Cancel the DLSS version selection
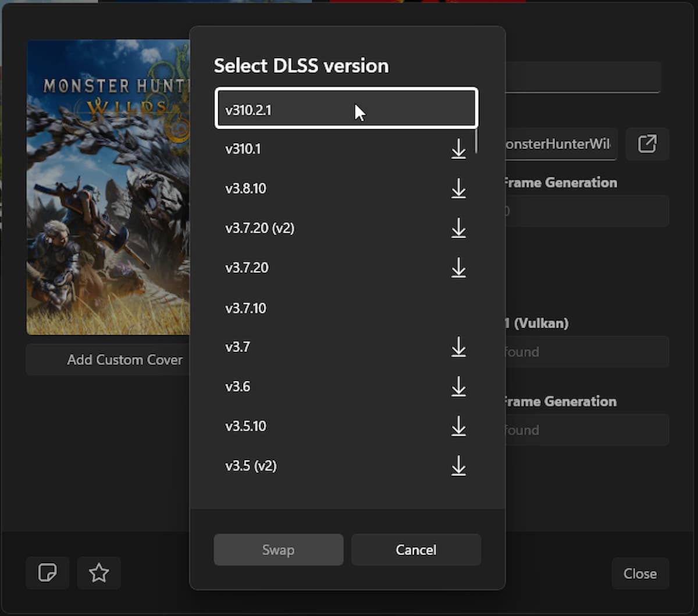 416,549
